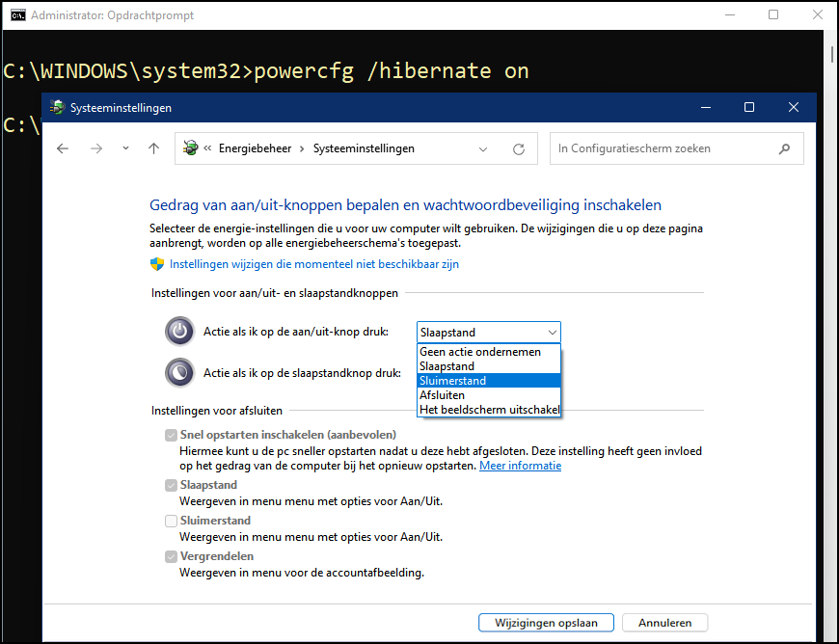839x644 pixels.
Task: Click the chevron between Energiebeheer and Systeeminstellingen
Action: (x=302, y=148)
